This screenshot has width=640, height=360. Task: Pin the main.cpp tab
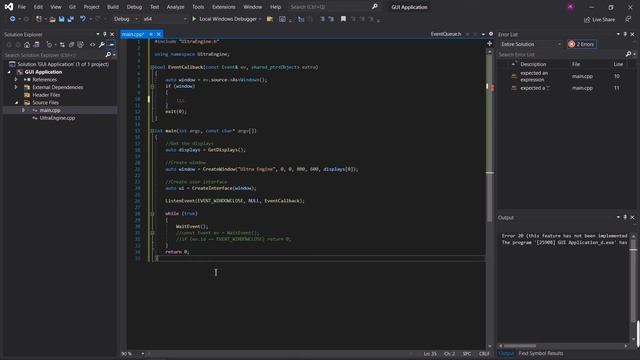[151, 34]
